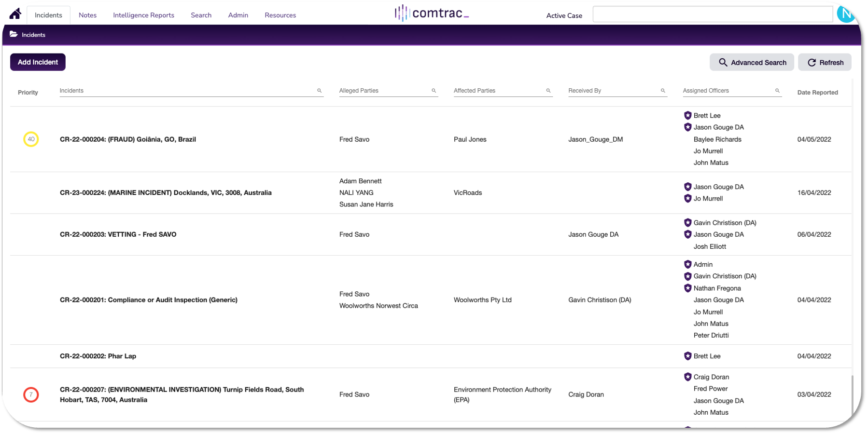This screenshot has height=434, width=868.
Task: Click the home icon in top-left corner
Action: 15,14
